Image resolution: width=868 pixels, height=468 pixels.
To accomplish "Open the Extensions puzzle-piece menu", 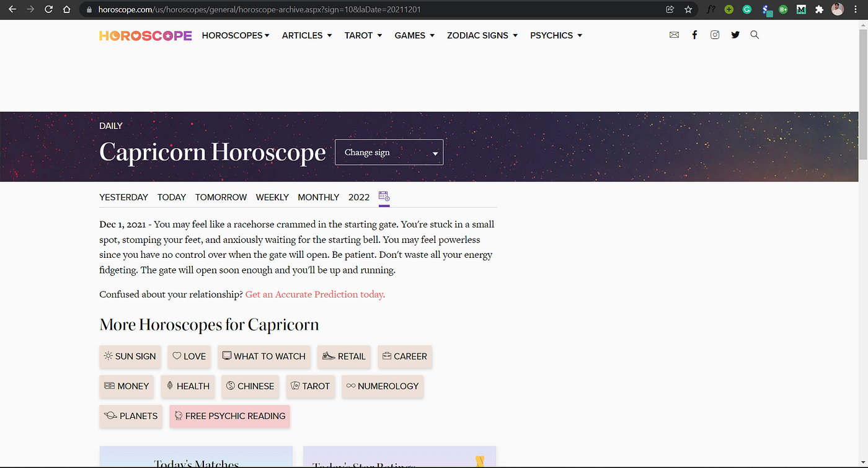I will [x=820, y=9].
